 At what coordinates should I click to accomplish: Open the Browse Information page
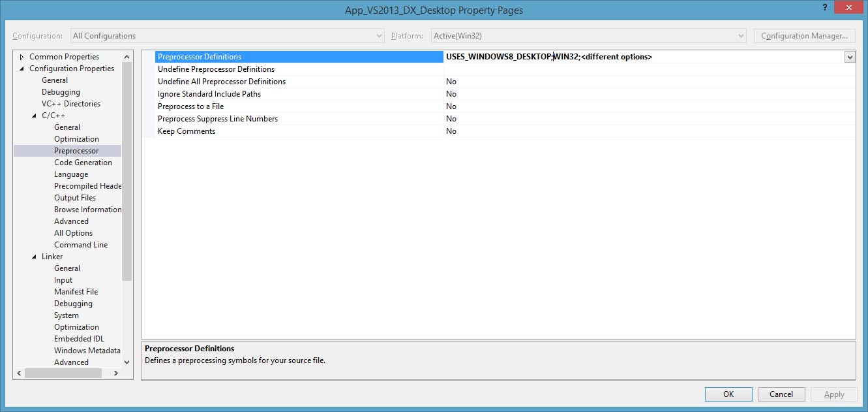click(87, 210)
